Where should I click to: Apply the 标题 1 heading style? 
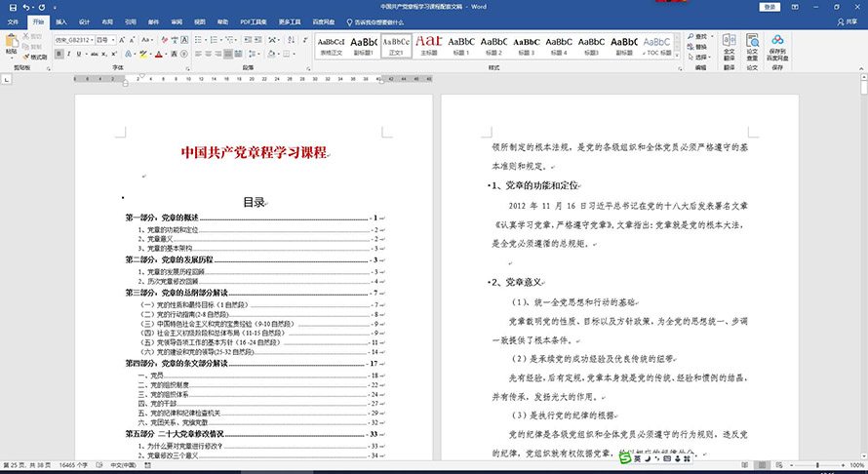[x=461, y=46]
